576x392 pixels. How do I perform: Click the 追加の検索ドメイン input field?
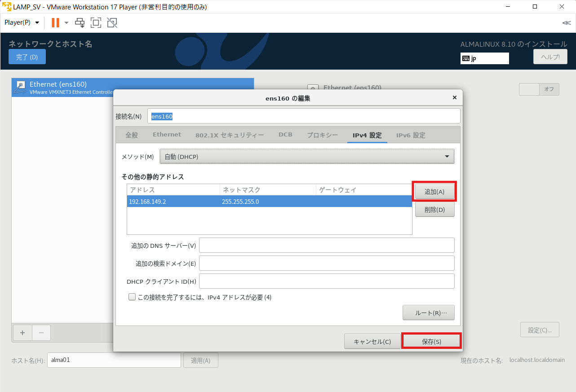(x=327, y=264)
